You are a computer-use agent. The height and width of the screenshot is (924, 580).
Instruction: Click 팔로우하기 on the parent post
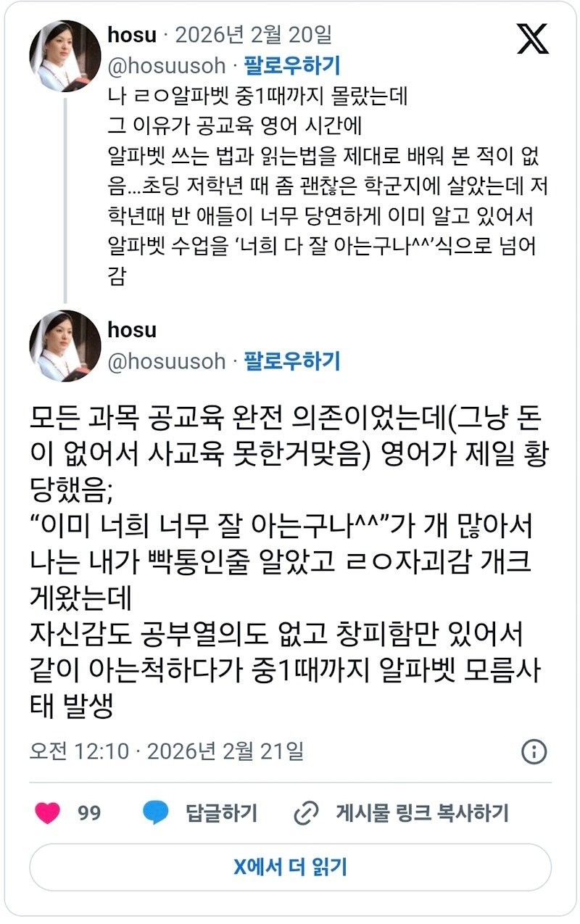[291, 67]
